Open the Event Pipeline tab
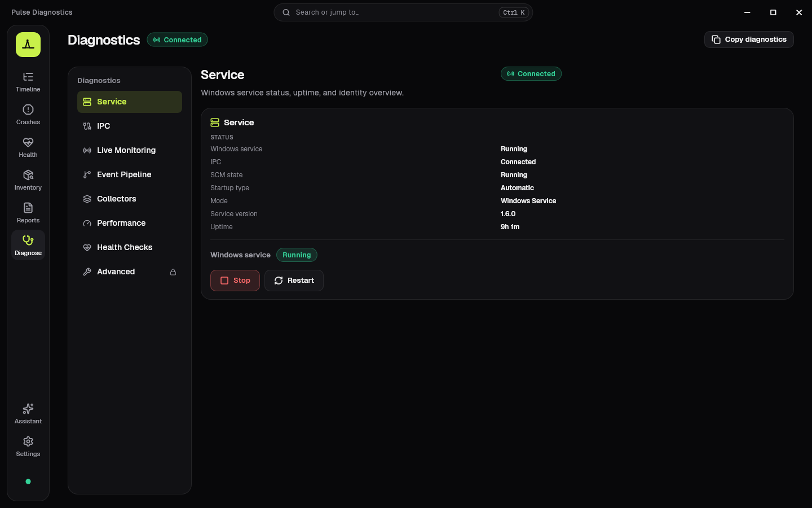Screen dimensions: 812x508 point(130,174)
